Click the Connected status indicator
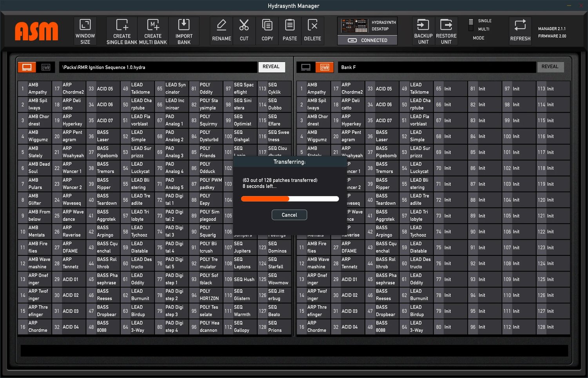588x378 pixels. (x=367, y=40)
